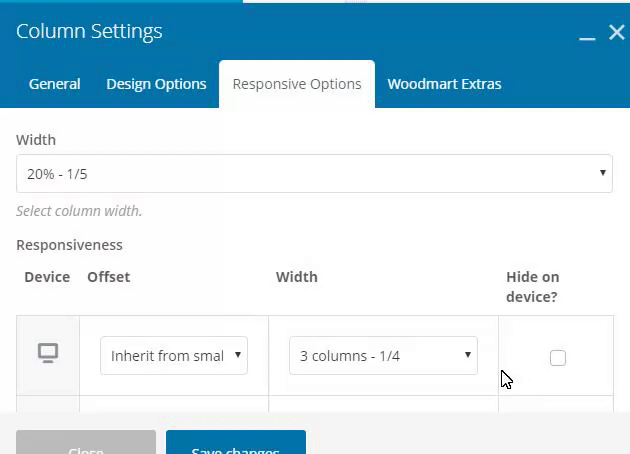Click the Column Settings title text

[x=89, y=31]
